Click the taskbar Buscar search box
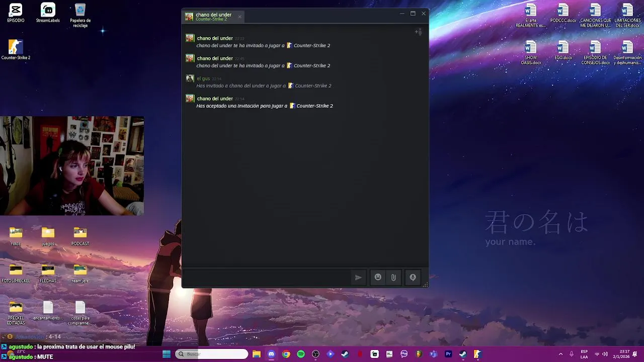Image resolution: width=644 pixels, height=362 pixels. (212, 354)
